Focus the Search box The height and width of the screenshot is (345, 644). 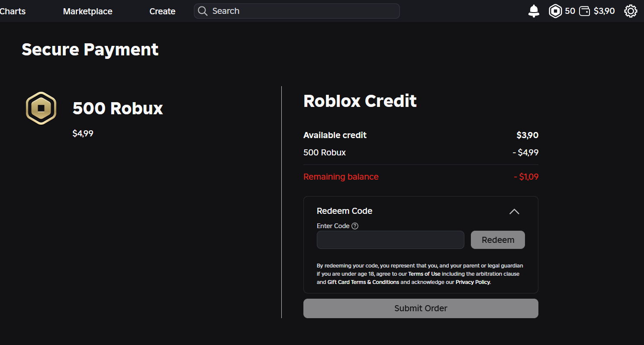(x=296, y=11)
